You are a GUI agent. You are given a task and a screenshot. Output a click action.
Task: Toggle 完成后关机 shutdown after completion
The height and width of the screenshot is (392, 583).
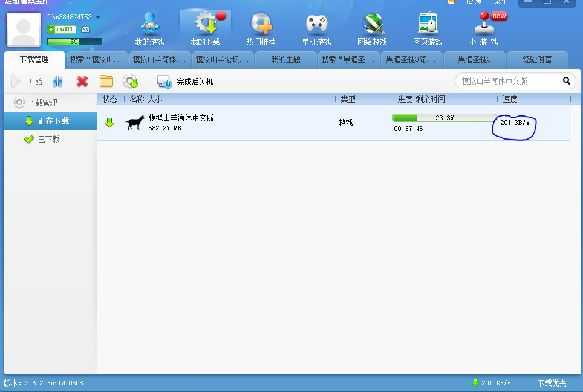(185, 82)
